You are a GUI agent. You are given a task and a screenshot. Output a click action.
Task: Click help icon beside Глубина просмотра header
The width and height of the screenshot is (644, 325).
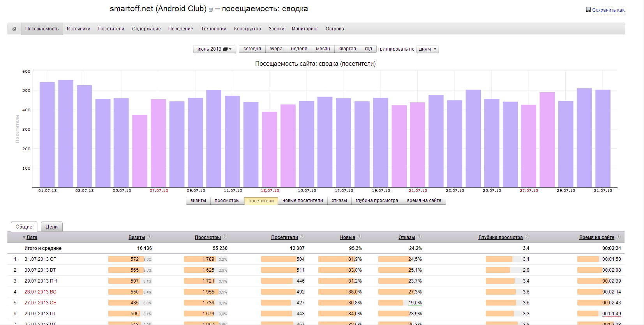point(527,237)
